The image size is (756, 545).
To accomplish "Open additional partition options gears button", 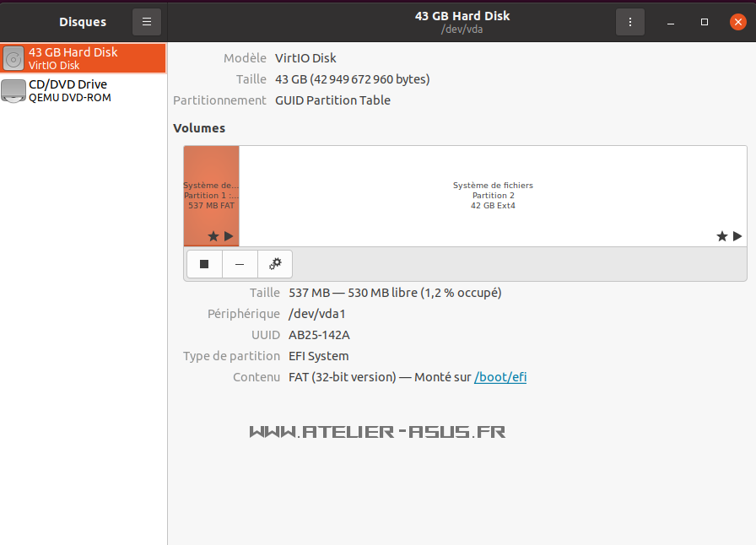I will tap(275, 264).
